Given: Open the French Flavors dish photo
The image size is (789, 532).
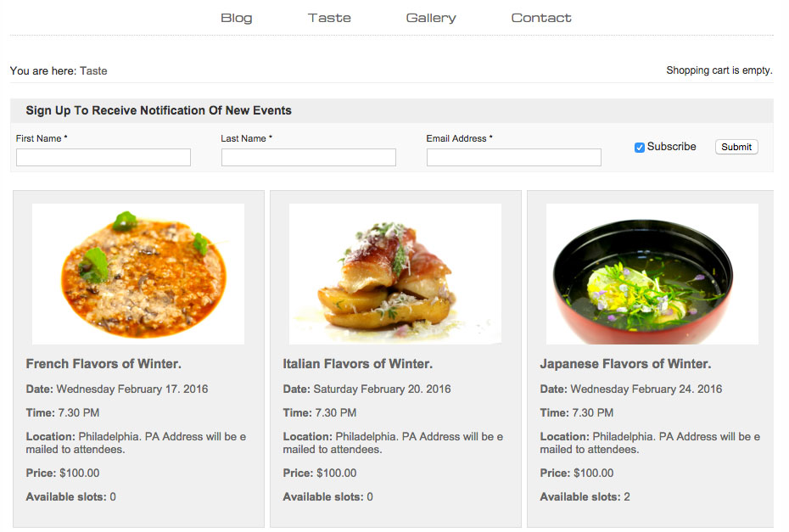Looking at the screenshot, I should 138,274.
